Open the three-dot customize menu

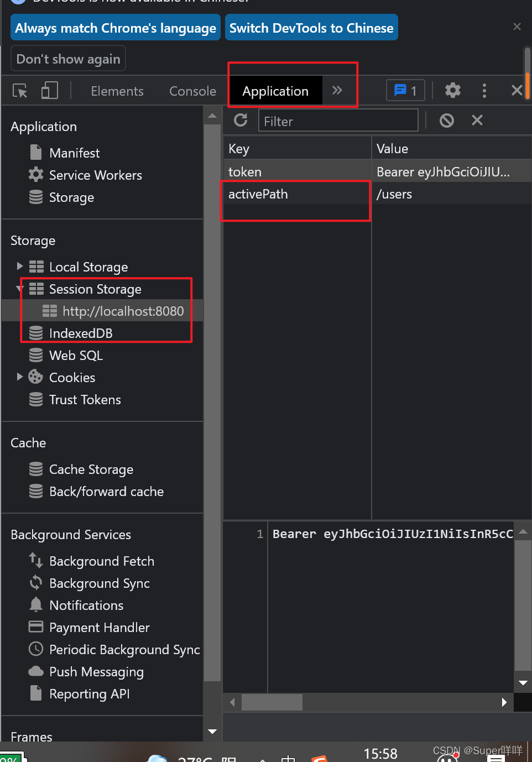click(x=484, y=91)
